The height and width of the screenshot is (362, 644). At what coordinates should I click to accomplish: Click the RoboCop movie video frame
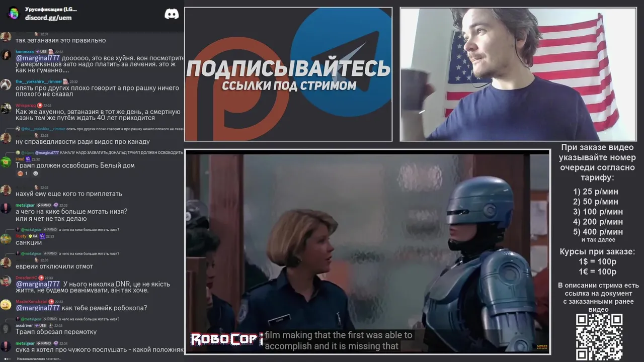click(x=368, y=252)
